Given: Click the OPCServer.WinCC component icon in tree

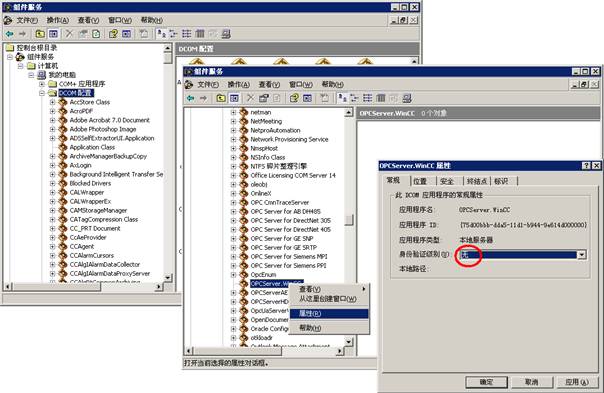Looking at the screenshot, I should 243,284.
